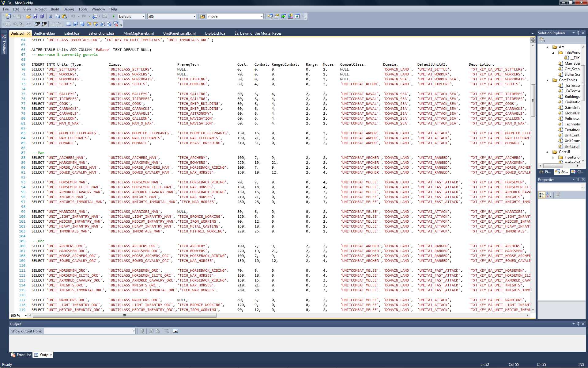588x368 pixels.
Task: Click the Alphabetical sort icon in Properties
Action: (x=548, y=195)
